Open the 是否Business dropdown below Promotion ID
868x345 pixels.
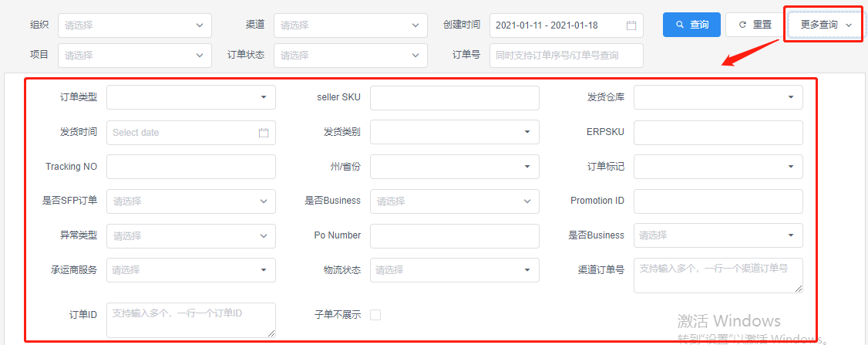tap(718, 235)
